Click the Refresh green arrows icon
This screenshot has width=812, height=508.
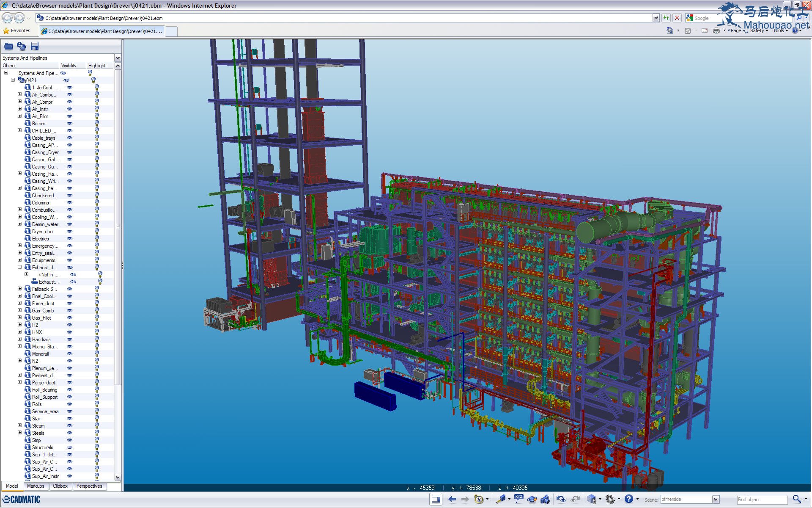666,18
